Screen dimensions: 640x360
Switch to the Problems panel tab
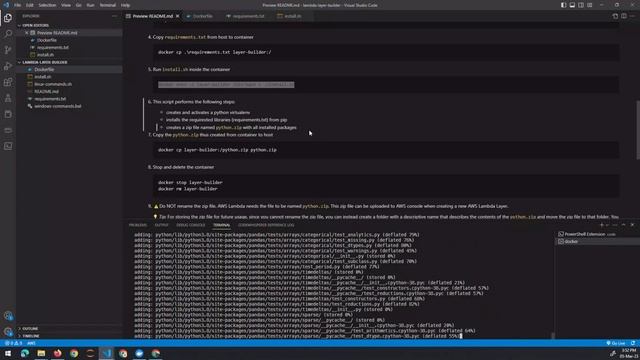point(138,225)
